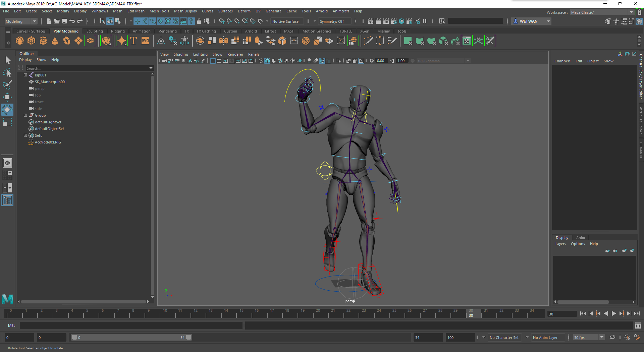The width and height of the screenshot is (644, 352).
Task: Switch to the Animation shelf tab
Action: click(142, 31)
